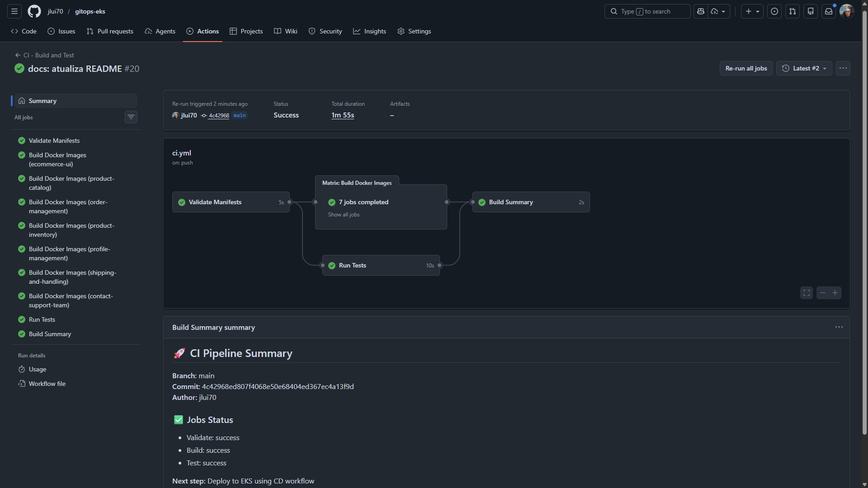Click Re-run all jobs button
Screen dimensions: 868x488
(746, 68)
